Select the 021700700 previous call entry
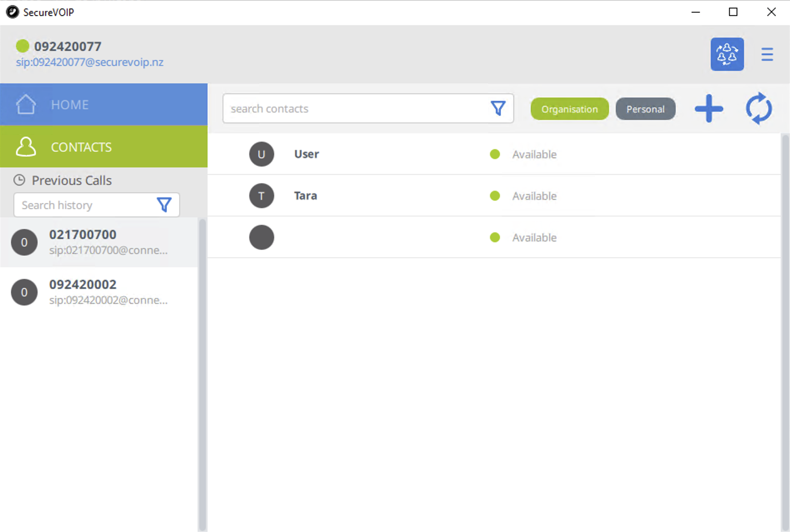 pos(99,242)
